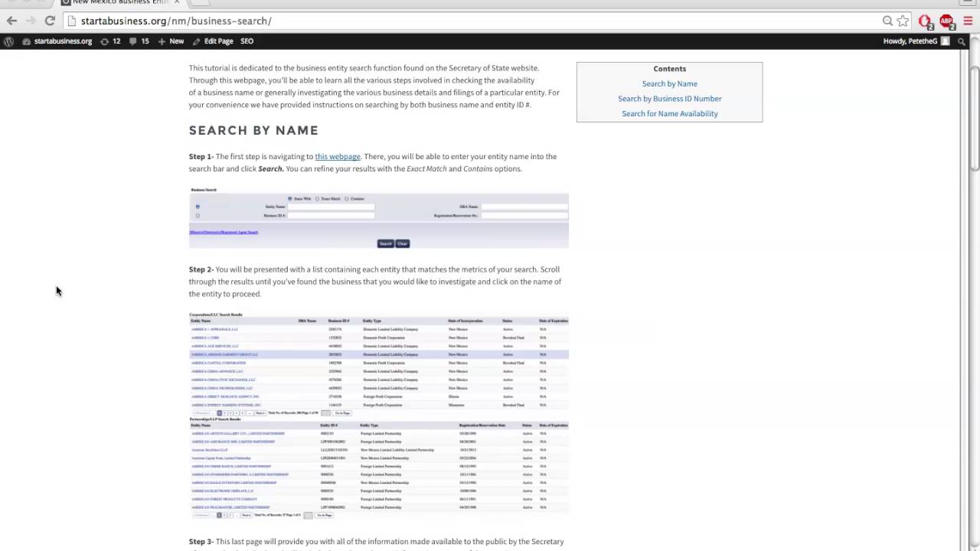Viewport: 980px width, 551px height.
Task: Click the address bar URL field
Action: click(x=475, y=21)
